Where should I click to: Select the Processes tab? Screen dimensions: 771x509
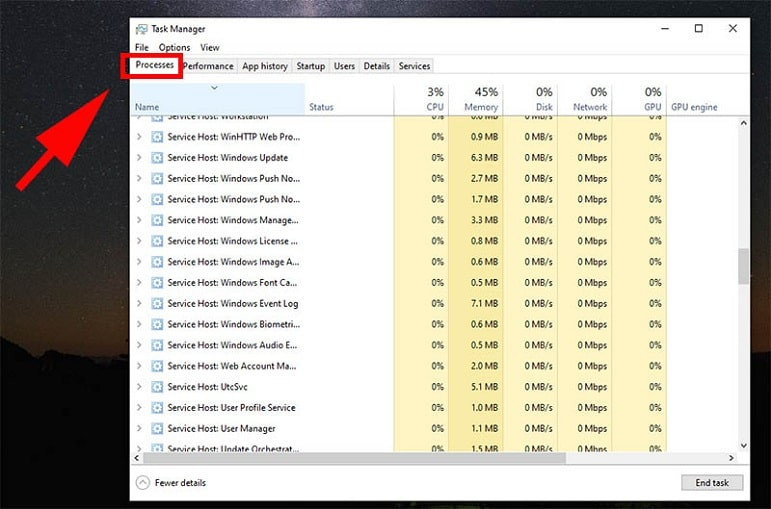154,65
